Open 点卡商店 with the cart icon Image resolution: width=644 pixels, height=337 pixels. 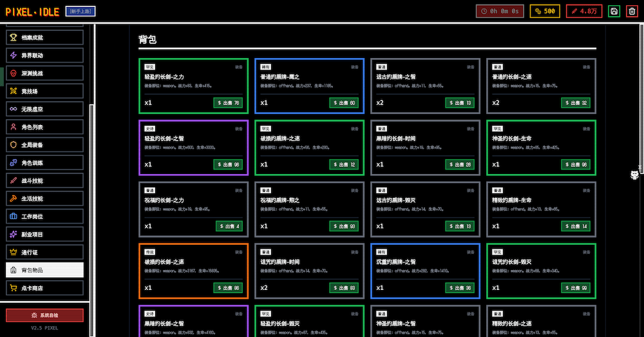[x=44, y=288]
